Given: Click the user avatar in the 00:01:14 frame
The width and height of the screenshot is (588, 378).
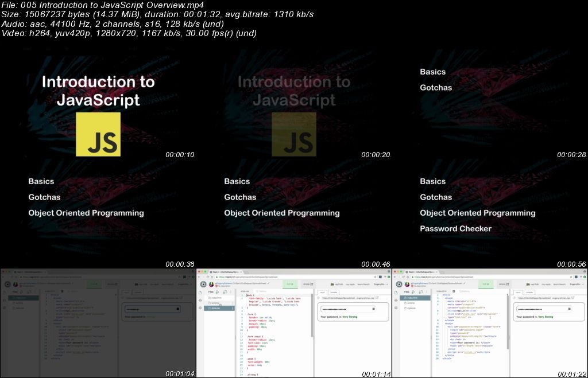Looking at the screenshot, I should (211, 285).
